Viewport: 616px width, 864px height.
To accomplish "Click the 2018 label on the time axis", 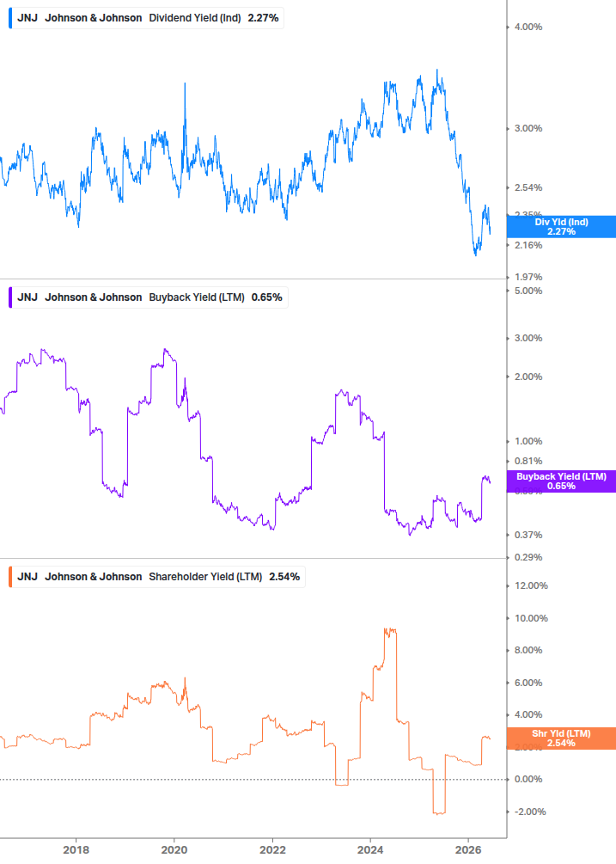I will (x=76, y=849).
